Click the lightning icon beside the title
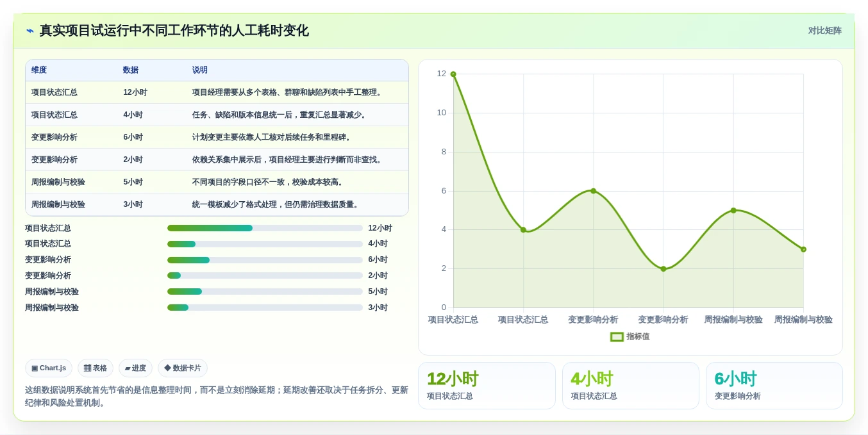This screenshot has width=868, height=435. pos(30,31)
